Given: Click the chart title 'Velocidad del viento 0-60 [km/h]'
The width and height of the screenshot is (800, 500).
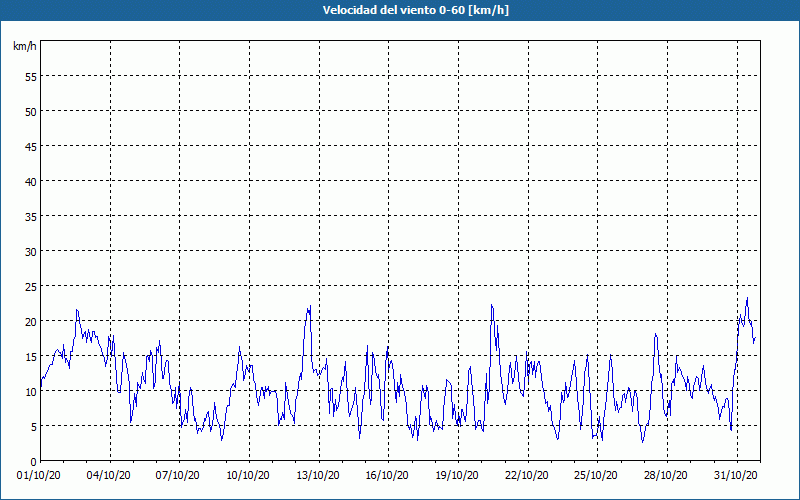Looking at the screenshot, I should click(x=416, y=10).
